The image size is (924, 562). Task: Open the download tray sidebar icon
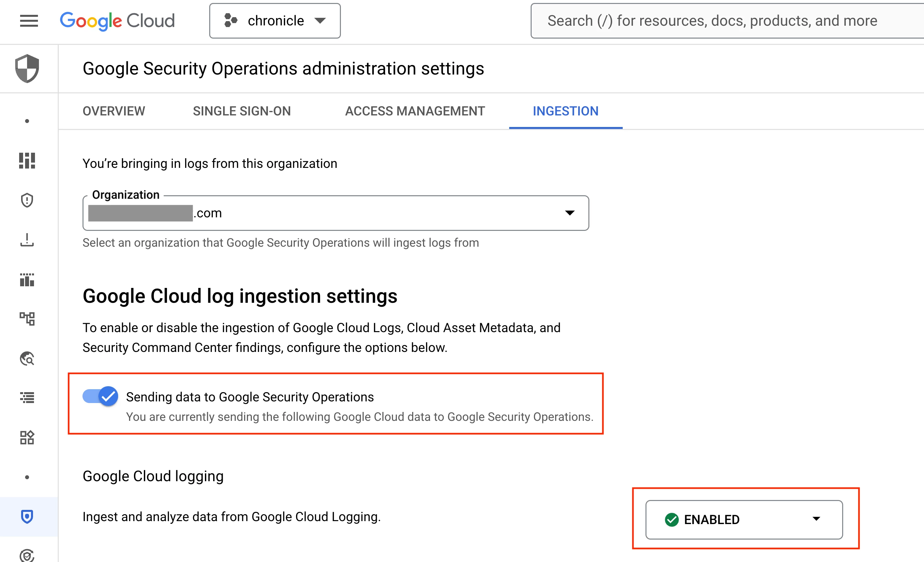coord(27,240)
